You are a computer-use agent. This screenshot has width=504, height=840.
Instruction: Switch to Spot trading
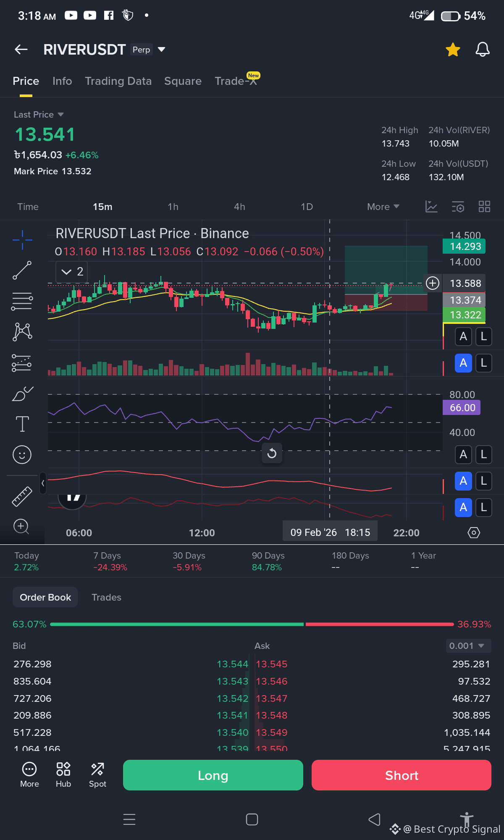pos(97,775)
